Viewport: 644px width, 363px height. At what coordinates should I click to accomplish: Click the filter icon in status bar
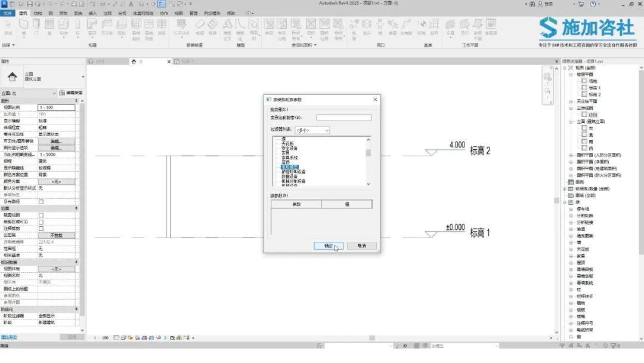pyautogui.click(x=614, y=346)
